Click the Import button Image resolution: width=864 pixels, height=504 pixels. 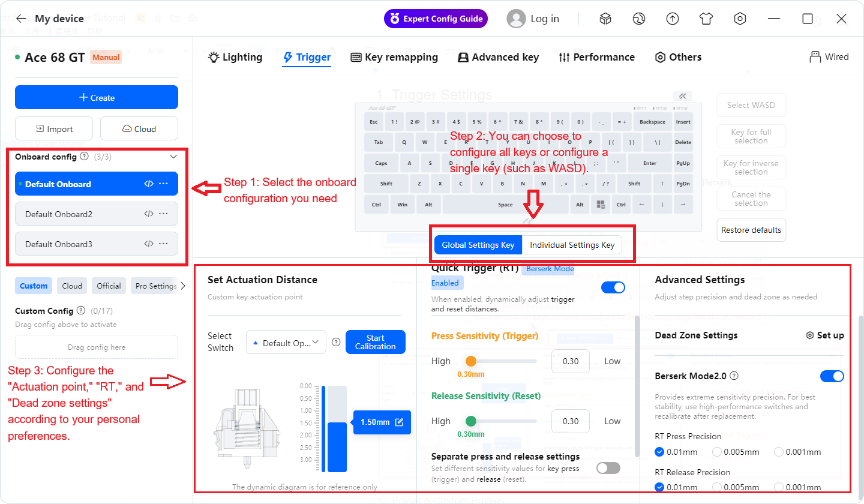click(x=54, y=128)
